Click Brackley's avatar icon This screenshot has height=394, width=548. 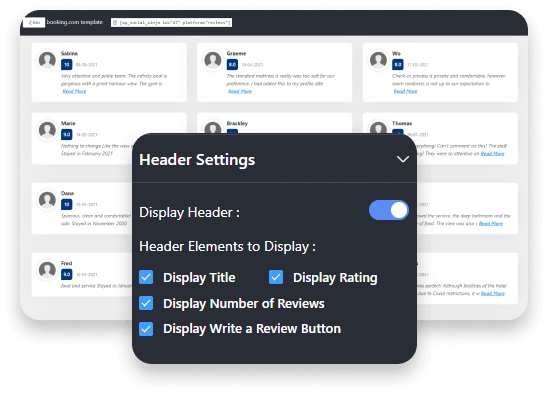(213, 128)
